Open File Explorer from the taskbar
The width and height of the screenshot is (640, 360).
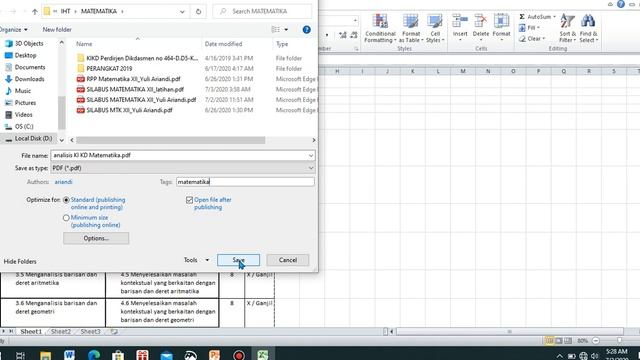(45, 355)
